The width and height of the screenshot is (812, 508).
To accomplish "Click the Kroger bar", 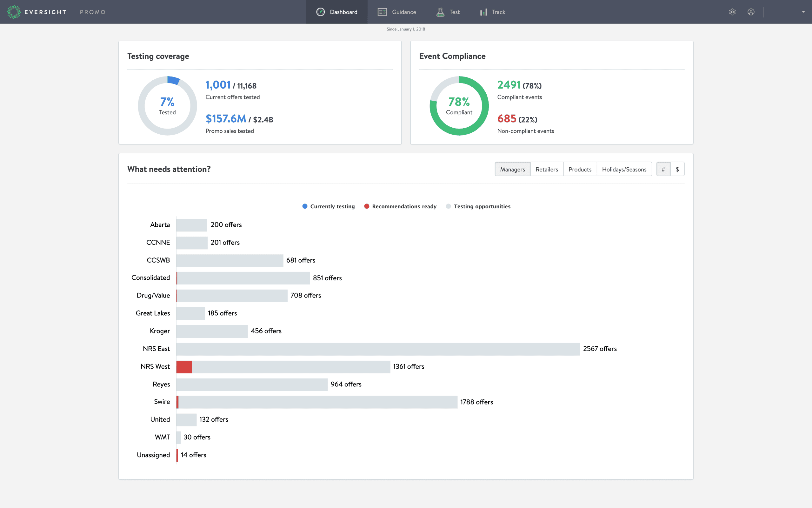I will (x=212, y=331).
